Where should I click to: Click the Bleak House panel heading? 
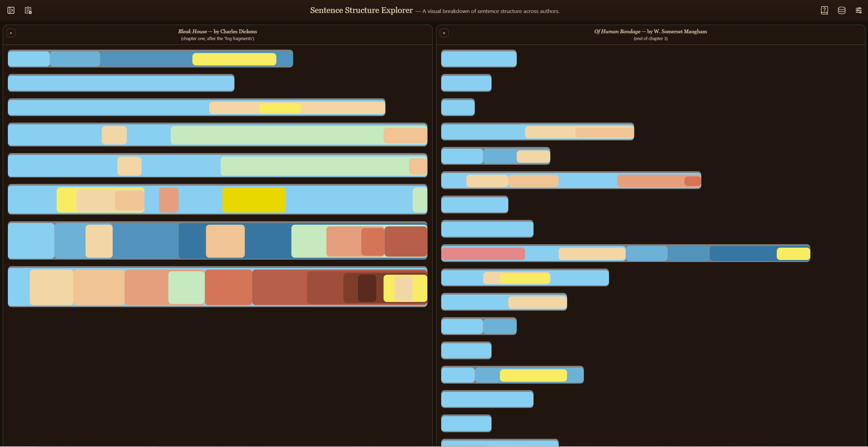(217, 32)
